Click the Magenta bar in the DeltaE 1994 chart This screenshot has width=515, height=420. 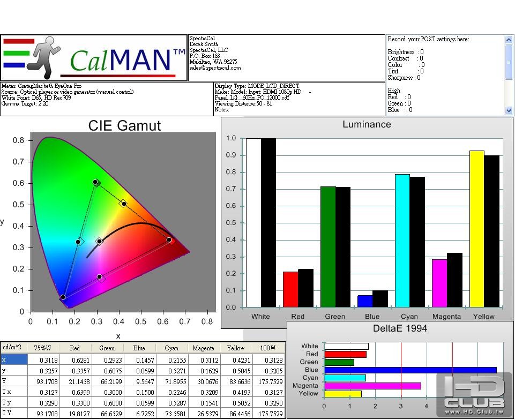[372, 386]
